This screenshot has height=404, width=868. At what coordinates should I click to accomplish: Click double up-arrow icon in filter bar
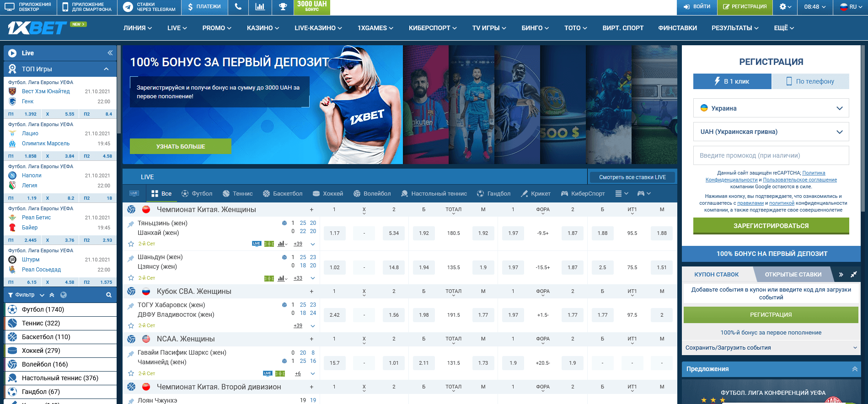pos(52,295)
